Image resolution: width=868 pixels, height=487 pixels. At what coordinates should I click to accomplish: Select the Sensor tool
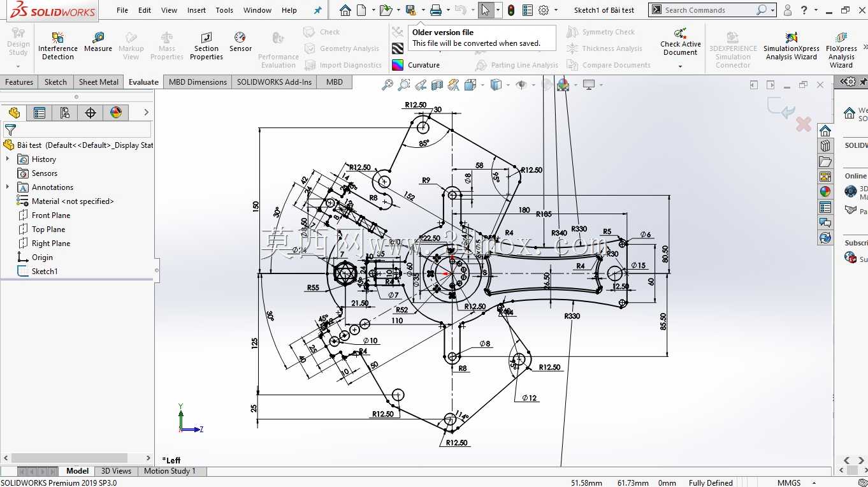240,42
